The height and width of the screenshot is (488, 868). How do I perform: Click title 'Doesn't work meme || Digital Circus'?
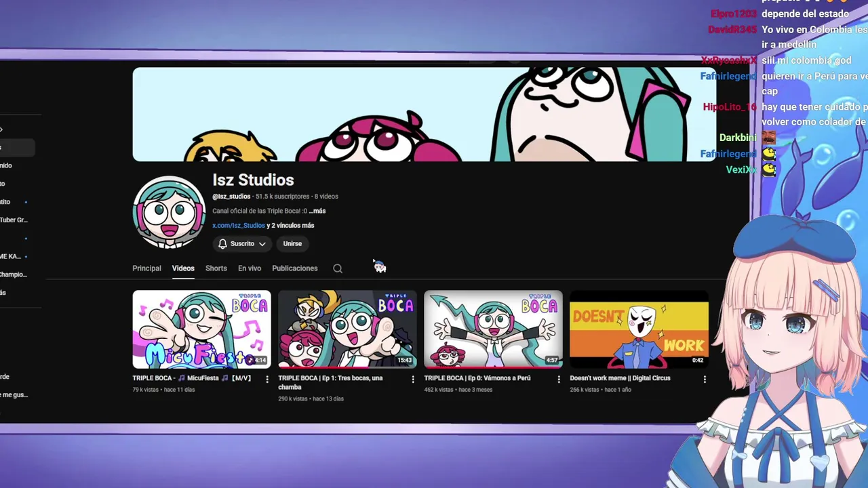620,378
